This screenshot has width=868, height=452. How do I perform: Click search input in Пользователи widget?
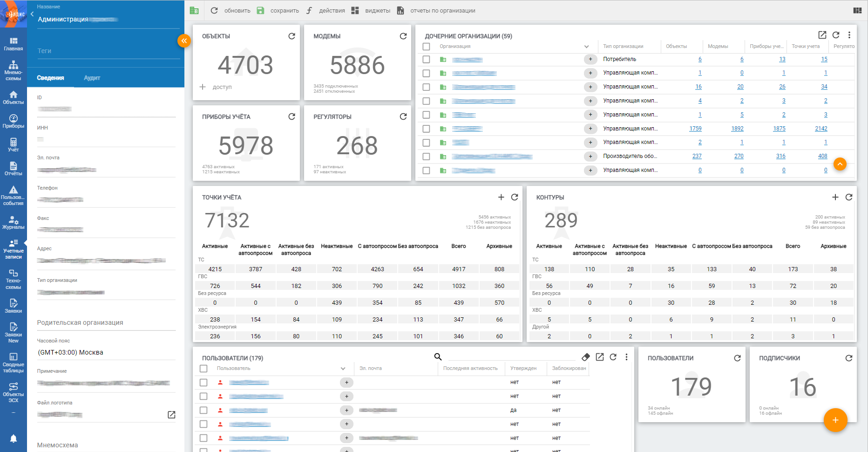(x=512, y=357)
